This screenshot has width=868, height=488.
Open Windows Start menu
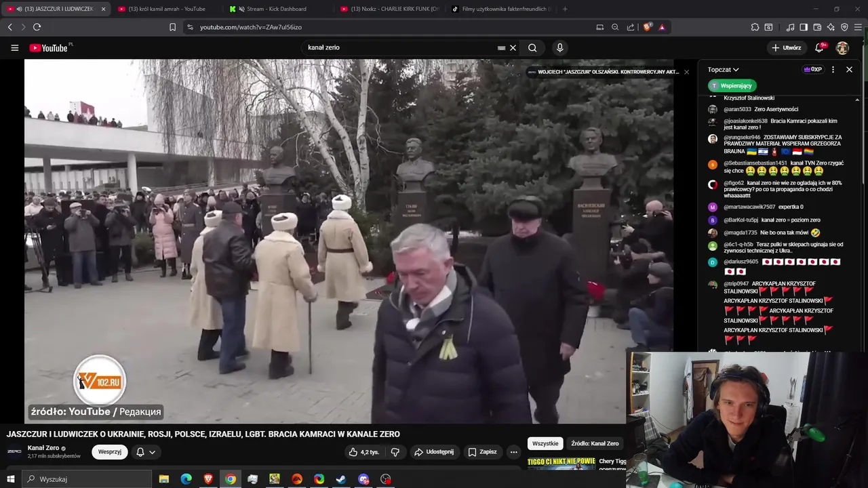pyautogui.click(x=10, y=479)
